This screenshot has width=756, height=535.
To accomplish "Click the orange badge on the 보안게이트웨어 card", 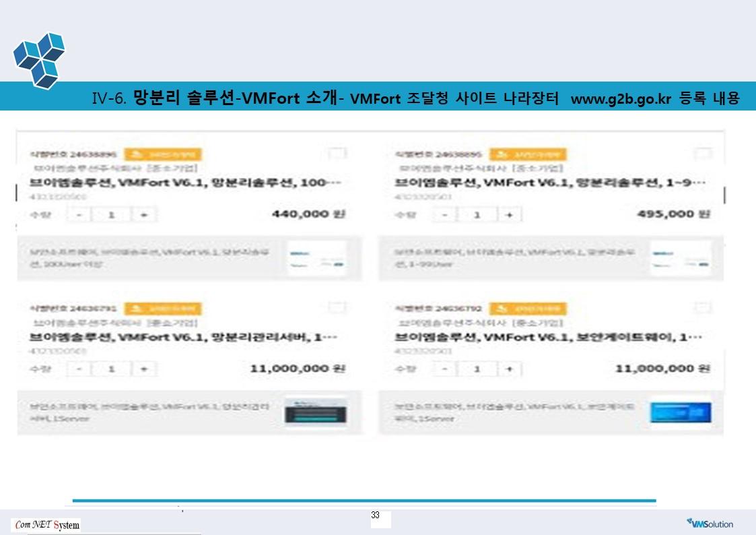I will 528,308.
